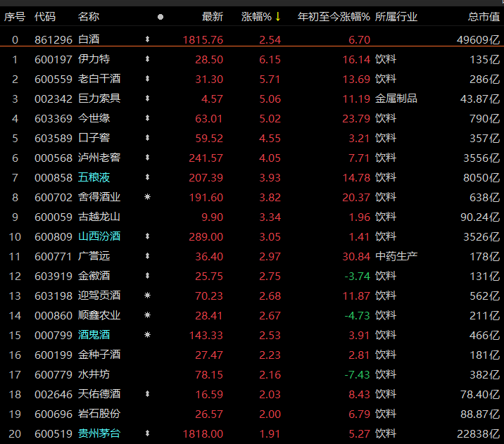Click the marker icon beside 伊力特
Image resolution: width=504 pixels, height=444 pixels.
(x=147, y=59)
